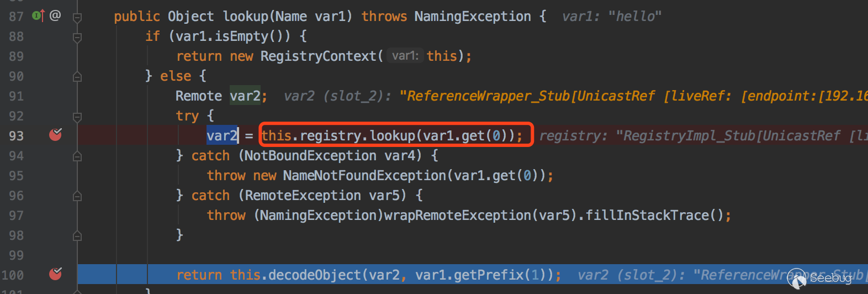Toggle the breakpoint on line 93
Screen dimensions: 868x294
coord(55,135)
